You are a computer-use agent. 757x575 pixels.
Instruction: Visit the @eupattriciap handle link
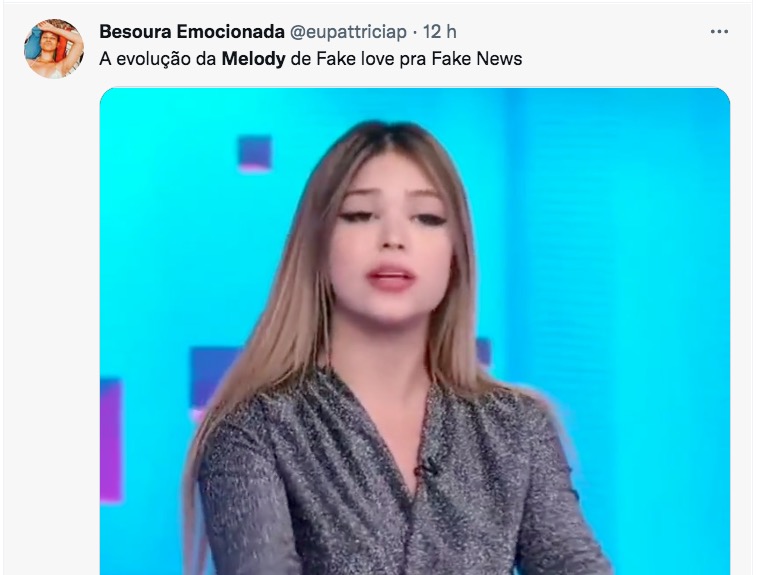pos(348,32)
